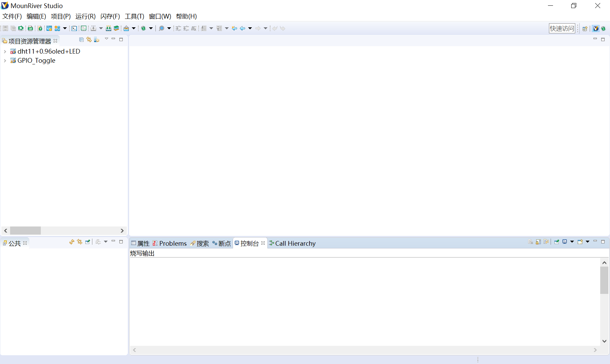Click the Open Console new window icon

580,242
